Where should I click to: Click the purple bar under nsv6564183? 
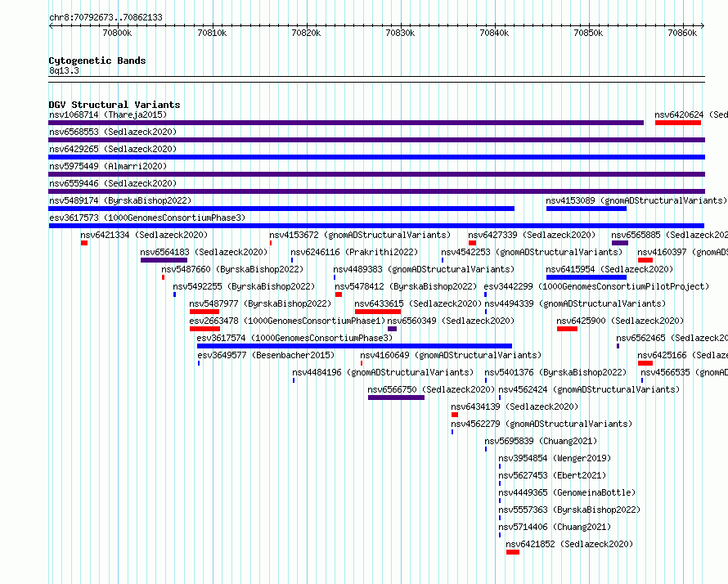click(164, 260)
